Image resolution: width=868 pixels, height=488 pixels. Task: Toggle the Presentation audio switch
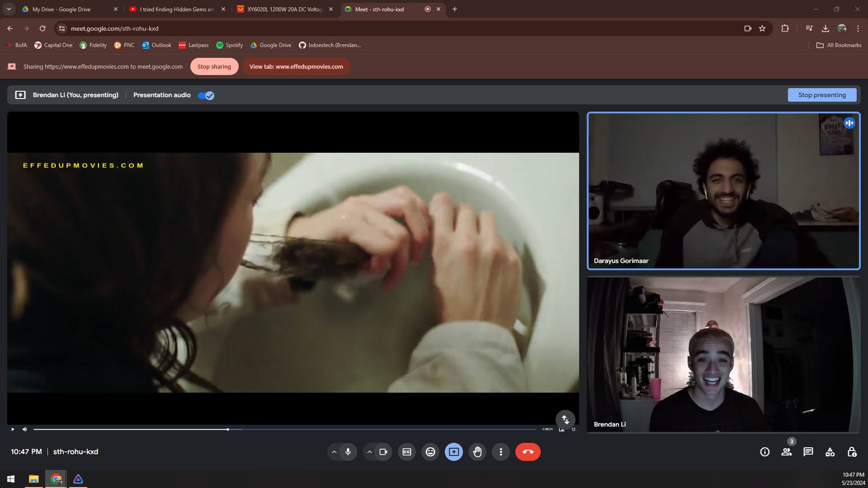(206, 95)
